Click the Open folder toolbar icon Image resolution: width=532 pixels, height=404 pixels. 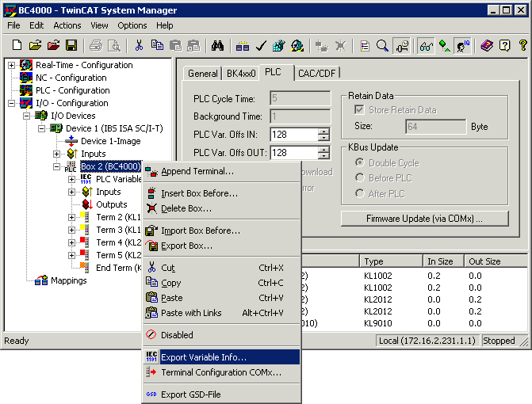(x=35, y=45)
